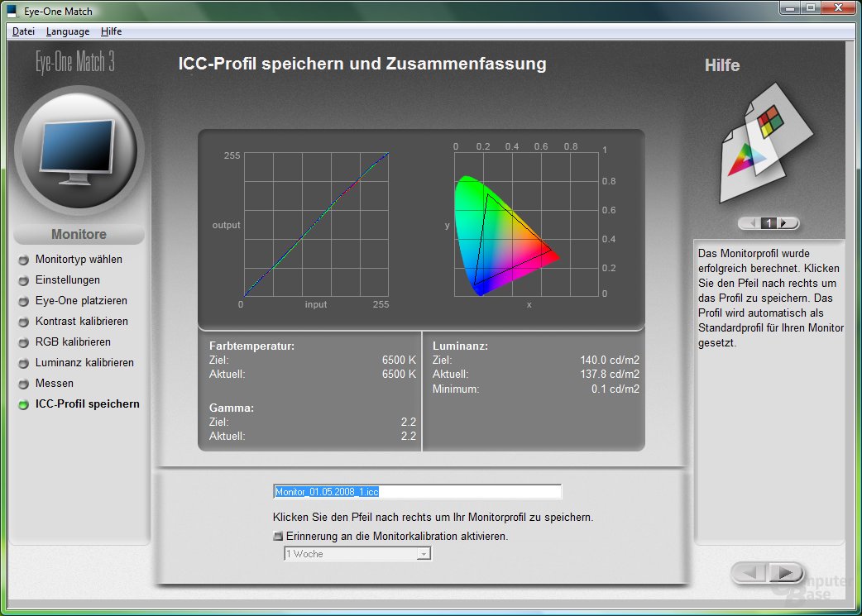Screen dimensions: 862x616
Task: Click the Luminanz Aktuell value 137.8 cd/m2
Action: [610, 375]
